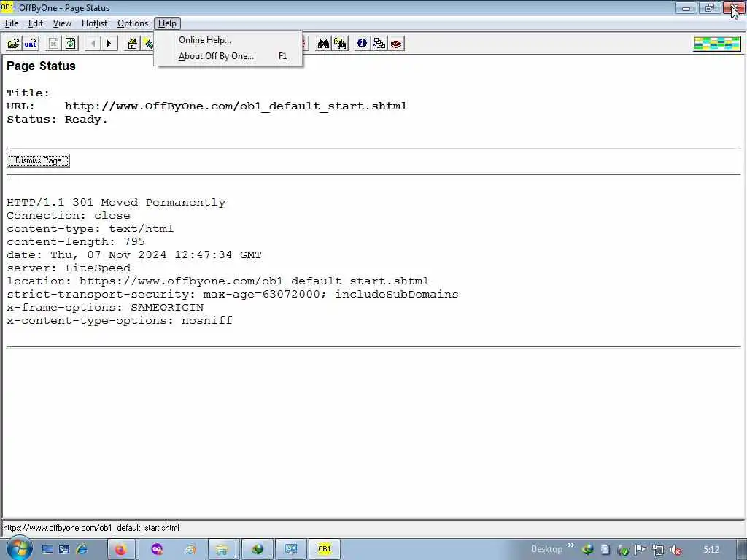
Task: Click the blue info Page Status icon
Action: 362,44
